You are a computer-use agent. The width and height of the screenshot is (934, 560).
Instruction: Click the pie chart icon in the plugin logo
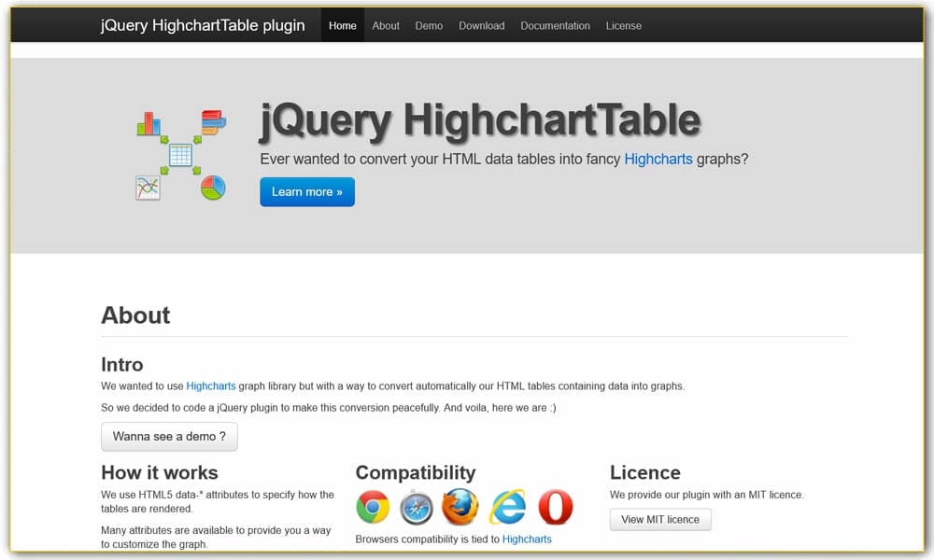213,188
